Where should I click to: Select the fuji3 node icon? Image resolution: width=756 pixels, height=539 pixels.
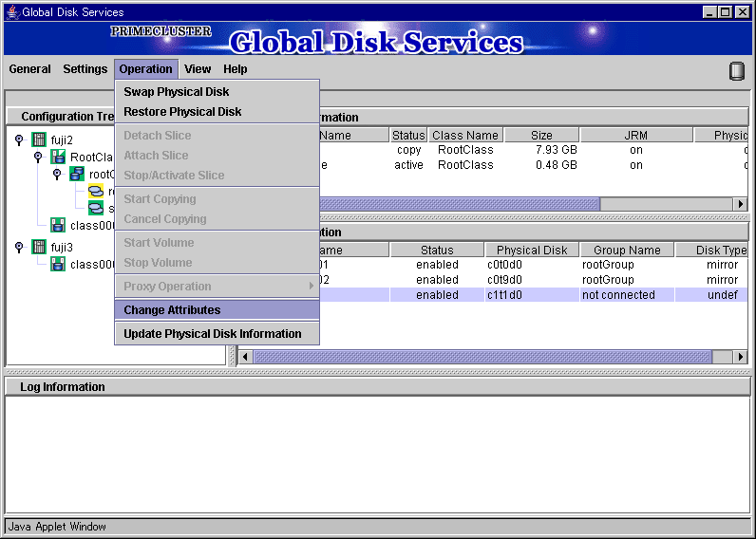click(39, 247)
